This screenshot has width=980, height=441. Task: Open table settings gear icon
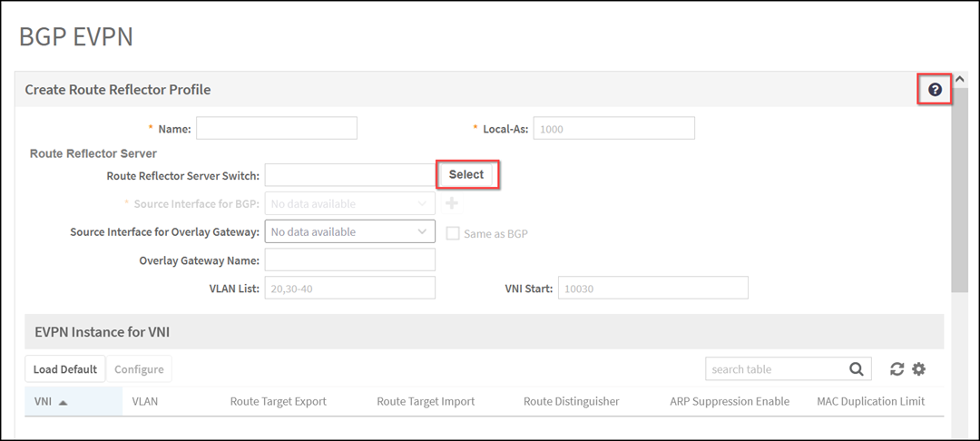918,369
